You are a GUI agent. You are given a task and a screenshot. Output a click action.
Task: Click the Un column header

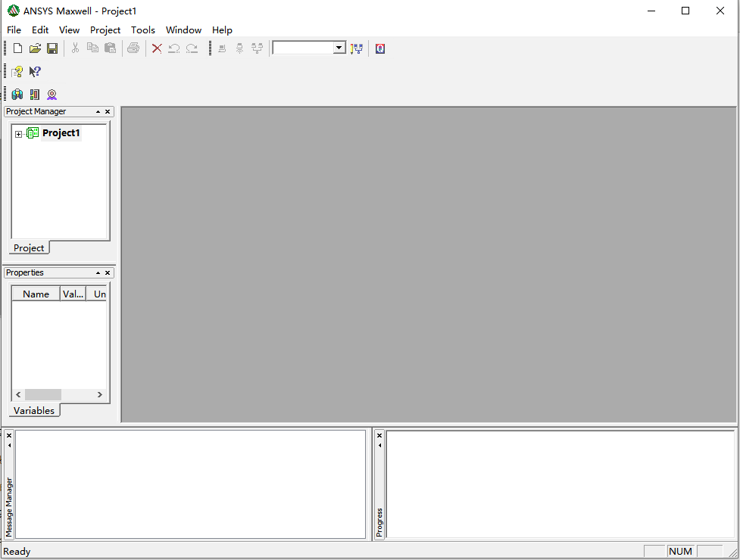97,294
